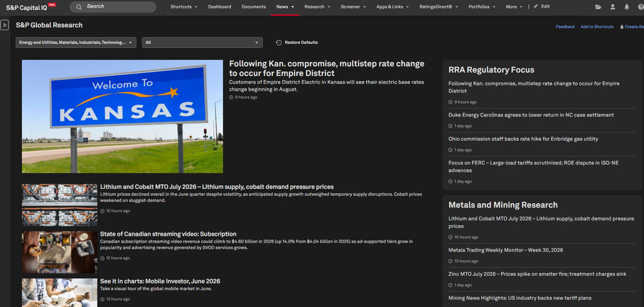This screenshot has width=644, height=307.
Task: Open the More dropdown menu
Action: (514, 7)
